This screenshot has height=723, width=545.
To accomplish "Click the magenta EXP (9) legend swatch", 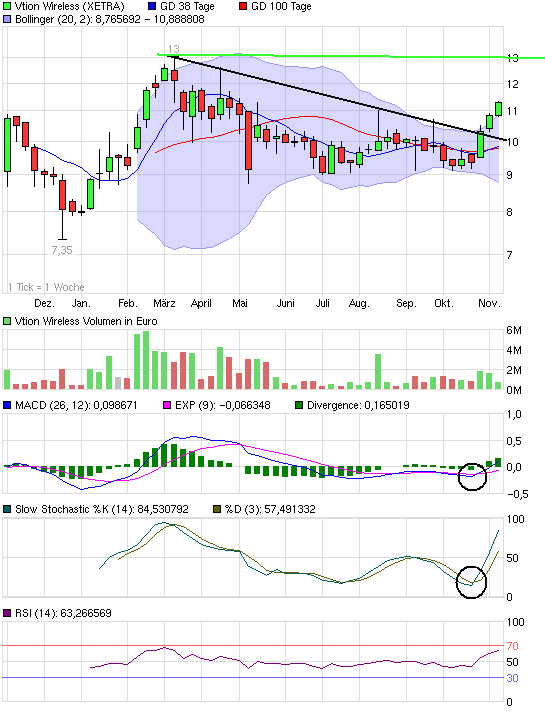I will [167, 405].
